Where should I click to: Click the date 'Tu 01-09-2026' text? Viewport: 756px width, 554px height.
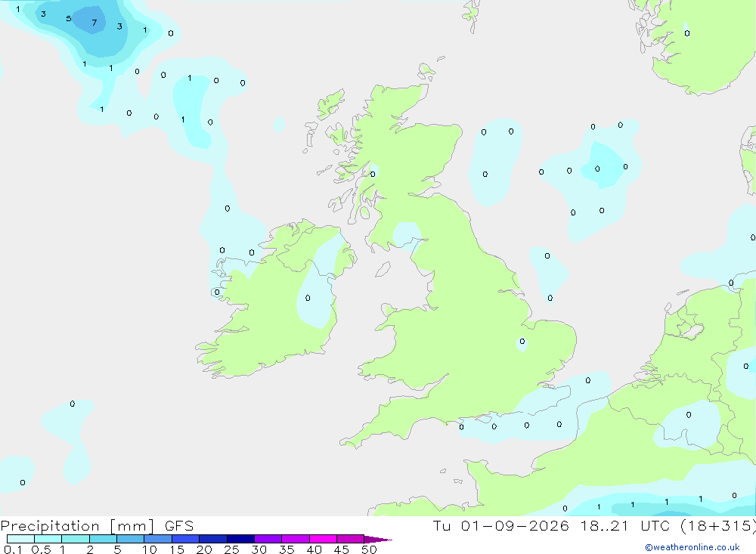pyautogui.click(x=501, y=525)
